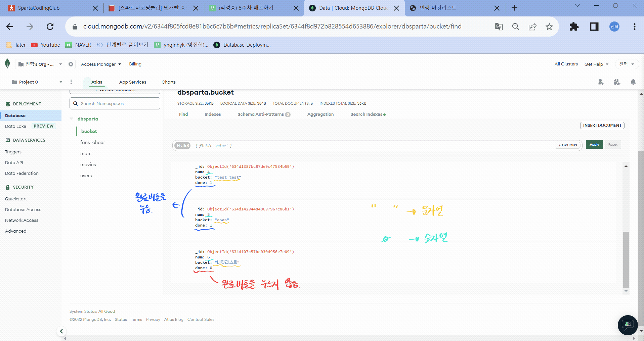Select the movies collection
Viewport: 644px width, 341px height.
(x=88, y=164)
